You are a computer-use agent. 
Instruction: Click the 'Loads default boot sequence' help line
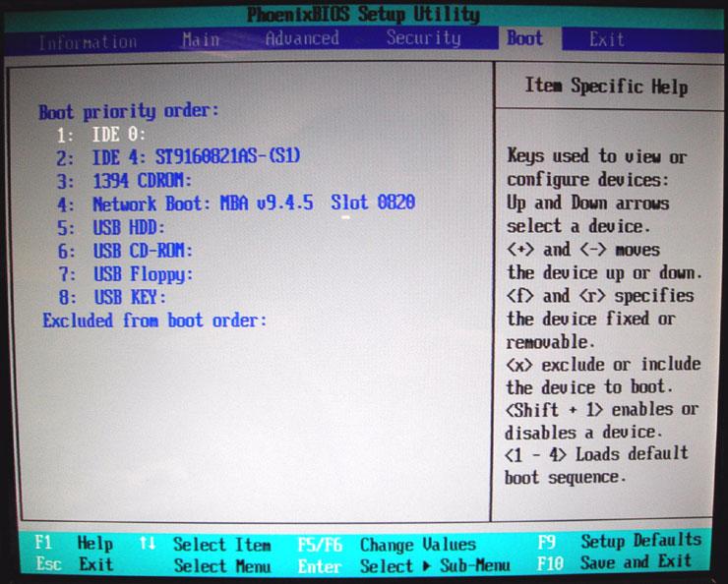click(596, 466)
